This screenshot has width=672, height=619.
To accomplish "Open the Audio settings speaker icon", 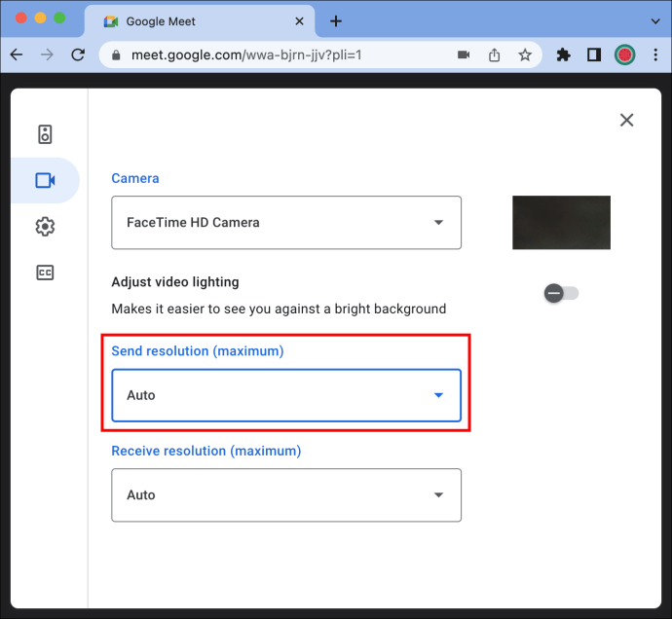I will (x=45, y=134).
